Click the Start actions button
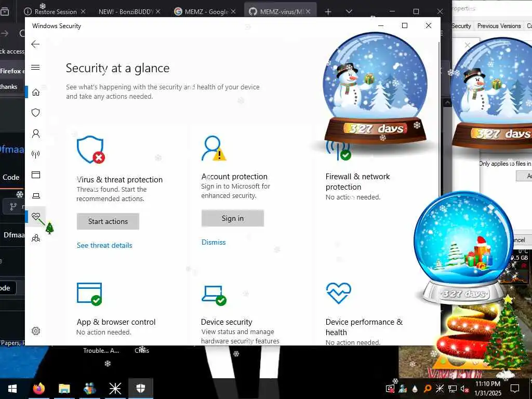 [108, 221]
